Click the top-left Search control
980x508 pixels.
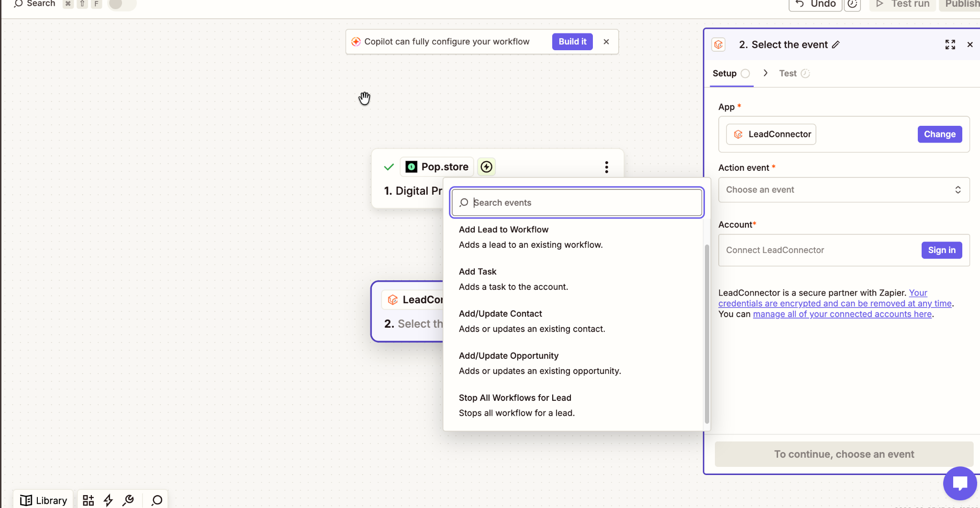pyautogui.click(x=34, y=4)
